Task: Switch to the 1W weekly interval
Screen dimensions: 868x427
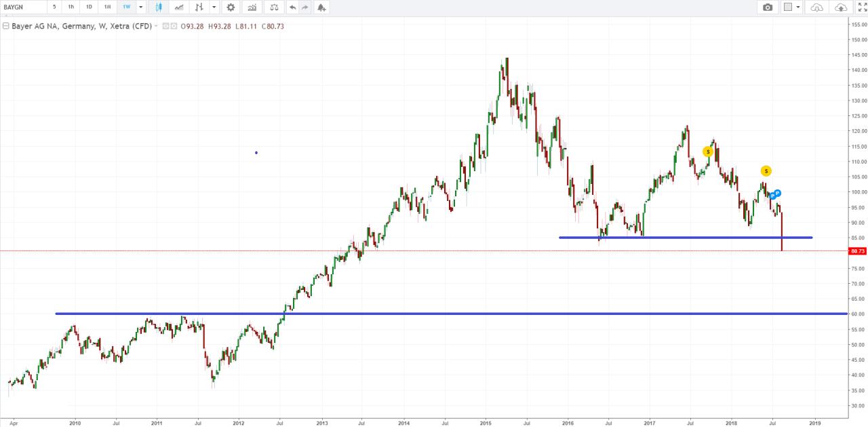Action: (126, 7)
